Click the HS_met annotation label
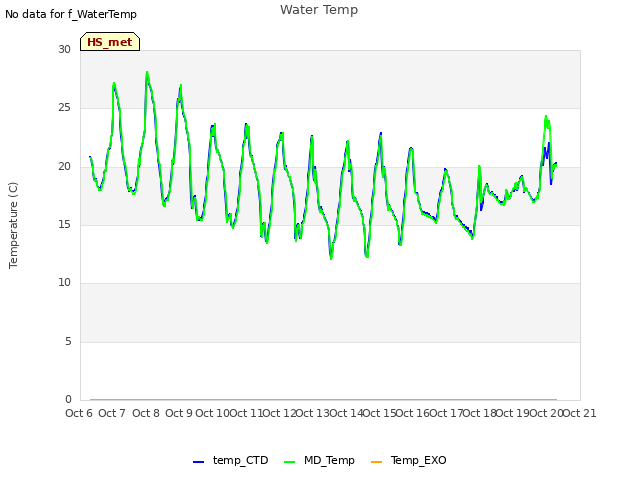The image size is (640, 480). click(x=110, y=42)
